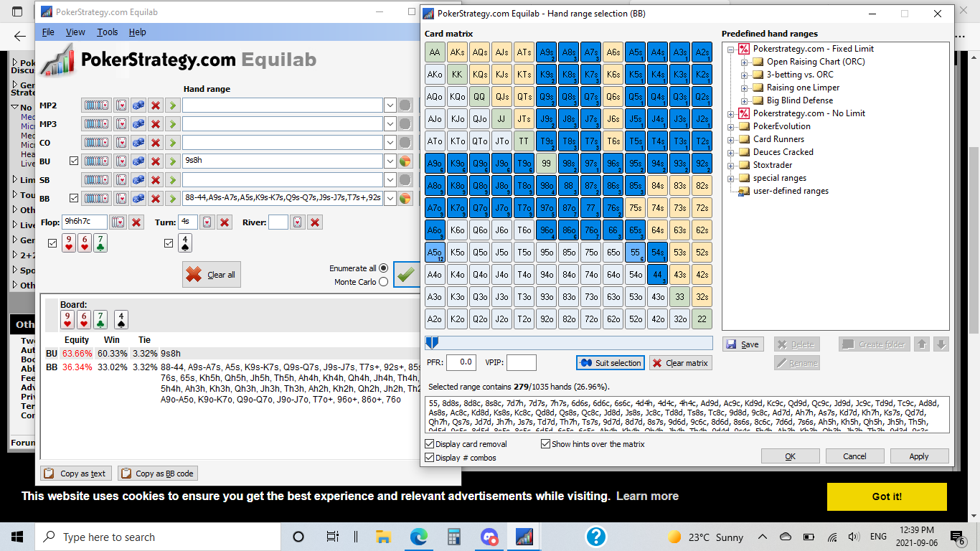The height and width of the screenshot is (551, 980).
Task: Expand the Open Raising Chart (ORC) folder
Action: click(745, 62)
